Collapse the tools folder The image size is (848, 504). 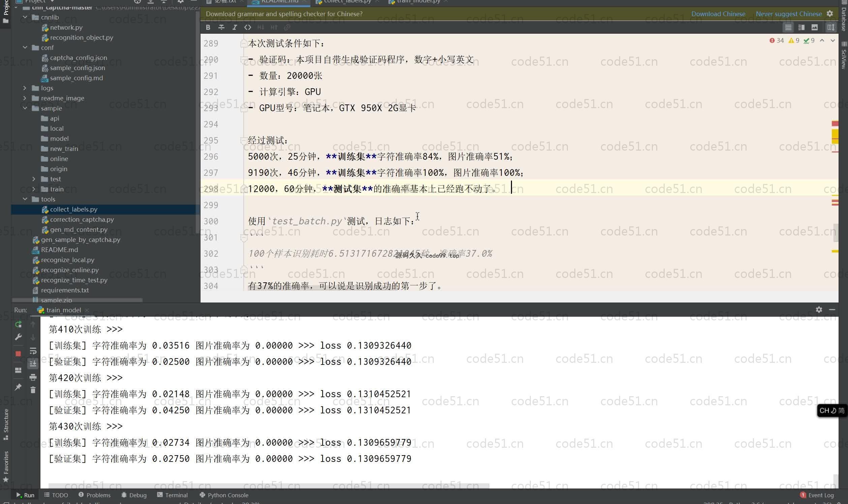[x=25, y=199]
